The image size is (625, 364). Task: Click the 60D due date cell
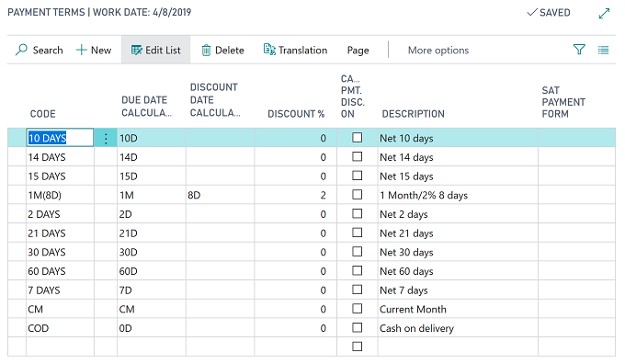(152, 271)
